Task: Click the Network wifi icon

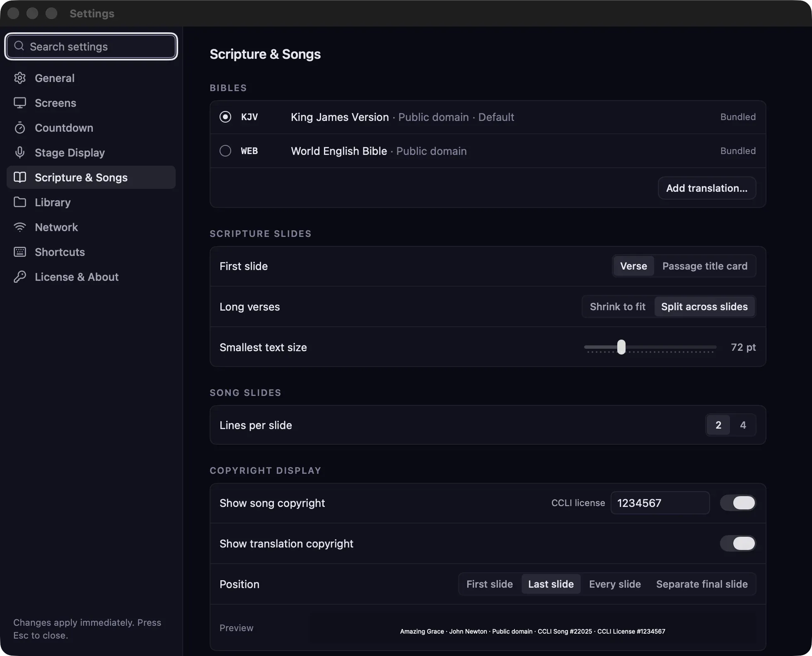Action: [x=20, y=227]
